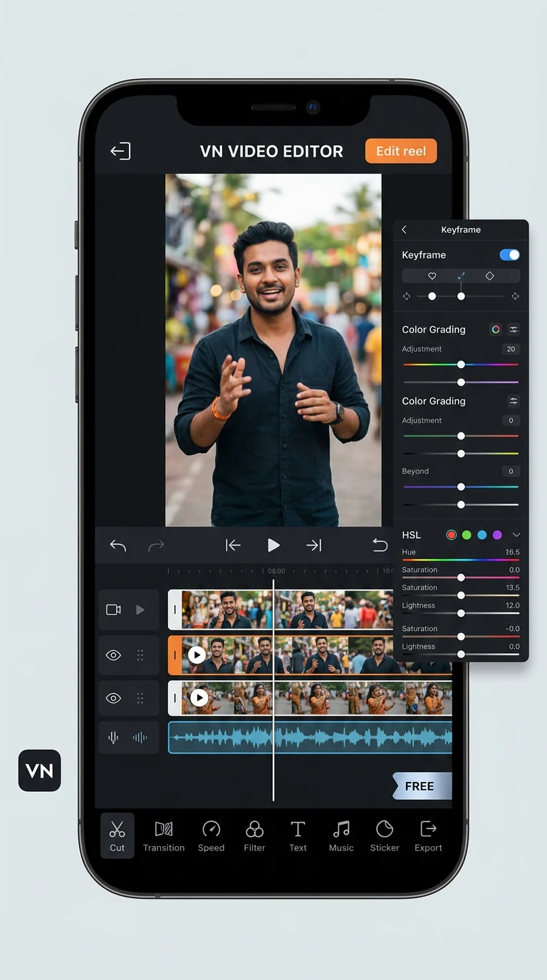Select the audio track mute waveform icon
This screenshot has height=980, width=547.
click(114, 738)
